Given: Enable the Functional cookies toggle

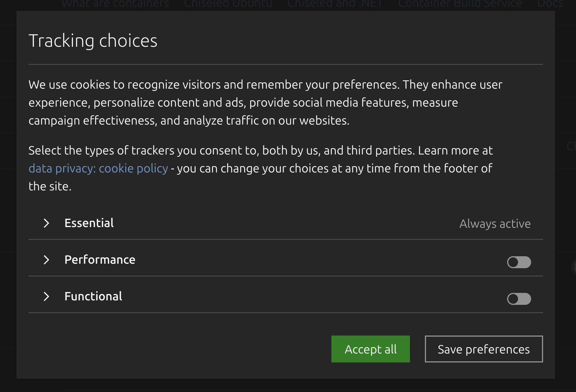Looking at the screenshot, I should (x=519, y=299).
